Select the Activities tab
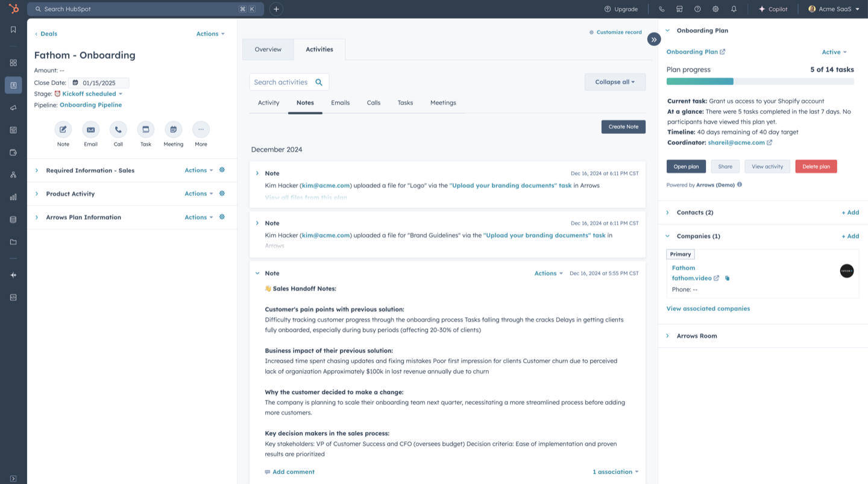 [x=319, y=49]
